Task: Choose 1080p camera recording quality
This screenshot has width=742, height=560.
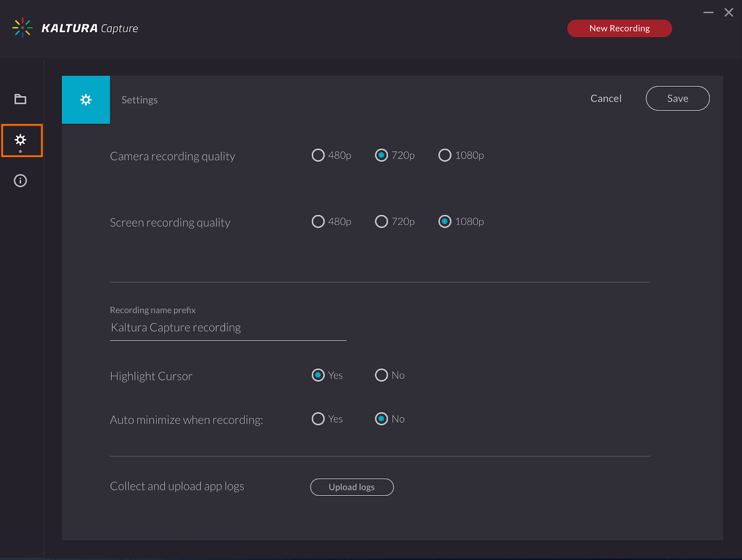Action: click(445, 155)
